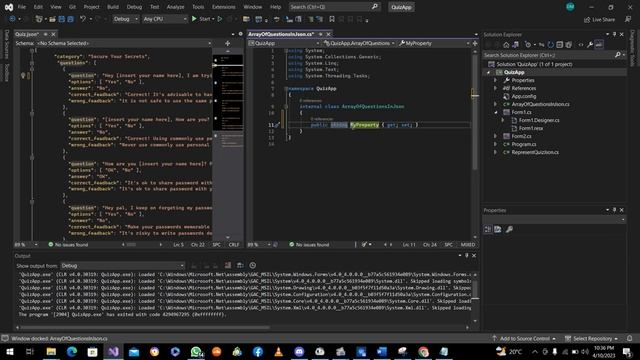
Task: Open the Extensions menu
Action: pyautogui.click(x=223, y=7)
